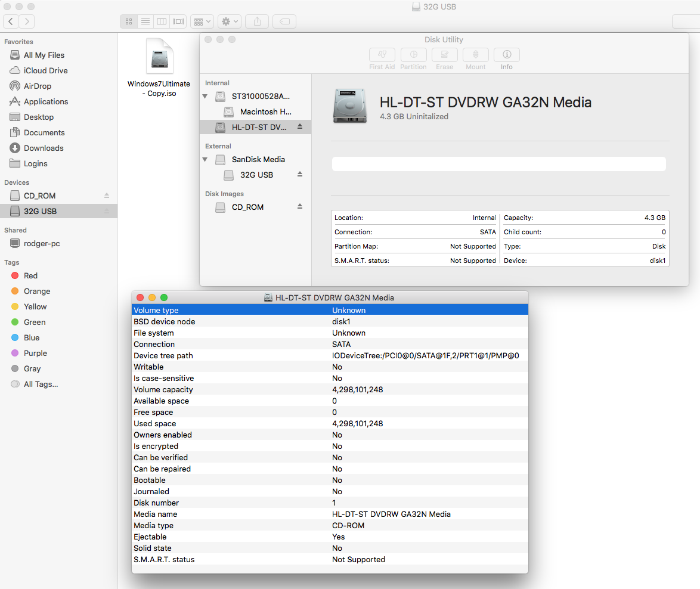Select the Gray tag

pos(58,368)
